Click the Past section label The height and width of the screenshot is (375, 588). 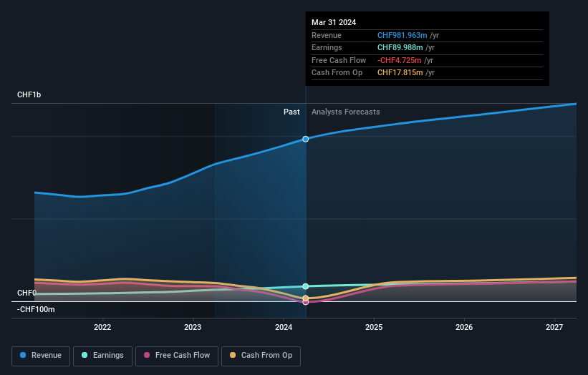[291, 112]
